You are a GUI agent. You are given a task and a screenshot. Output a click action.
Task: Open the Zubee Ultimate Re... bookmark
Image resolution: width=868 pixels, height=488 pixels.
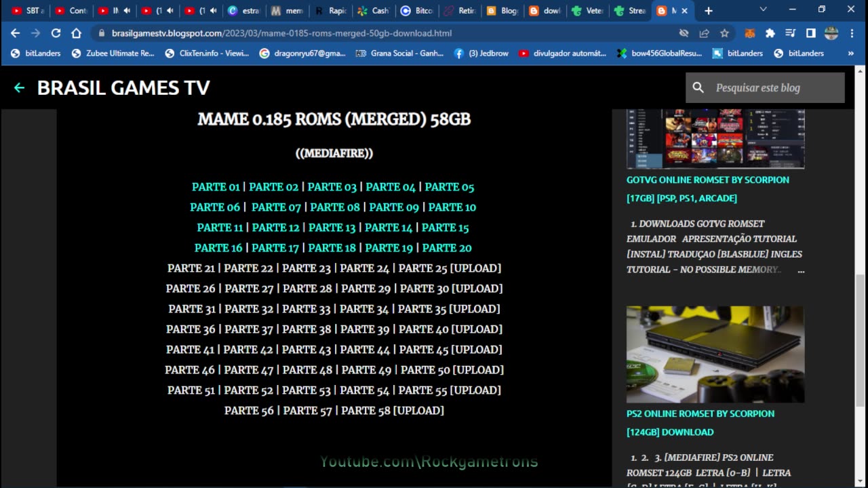[x=113, y=53]
